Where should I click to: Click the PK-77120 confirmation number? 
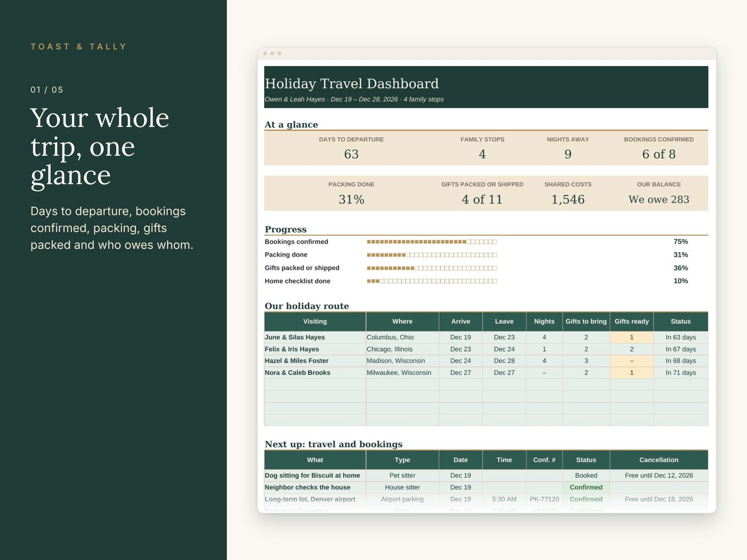point(544,499)
